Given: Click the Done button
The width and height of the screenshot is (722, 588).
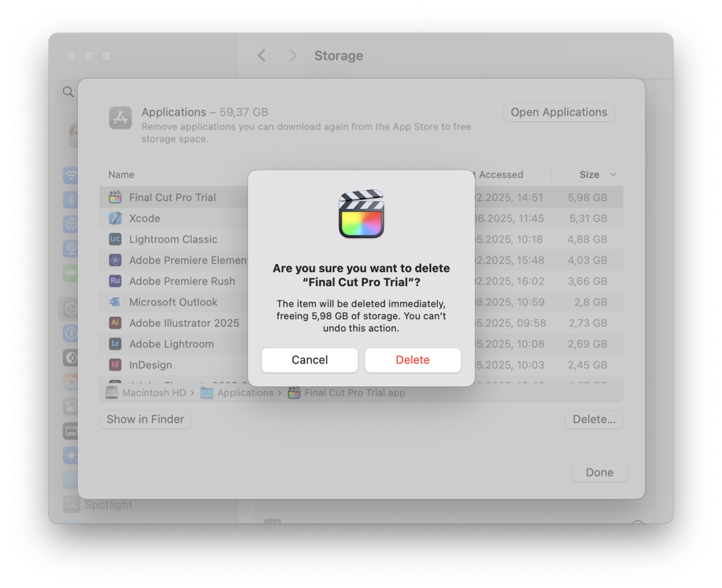Looking at the screenshot, I should click(599, 472).
